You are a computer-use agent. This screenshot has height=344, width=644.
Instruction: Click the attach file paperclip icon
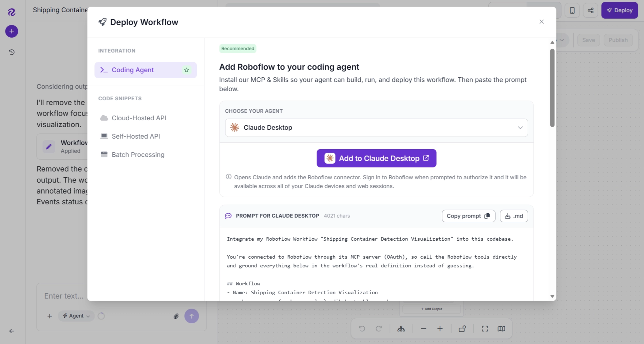[176, 316]
